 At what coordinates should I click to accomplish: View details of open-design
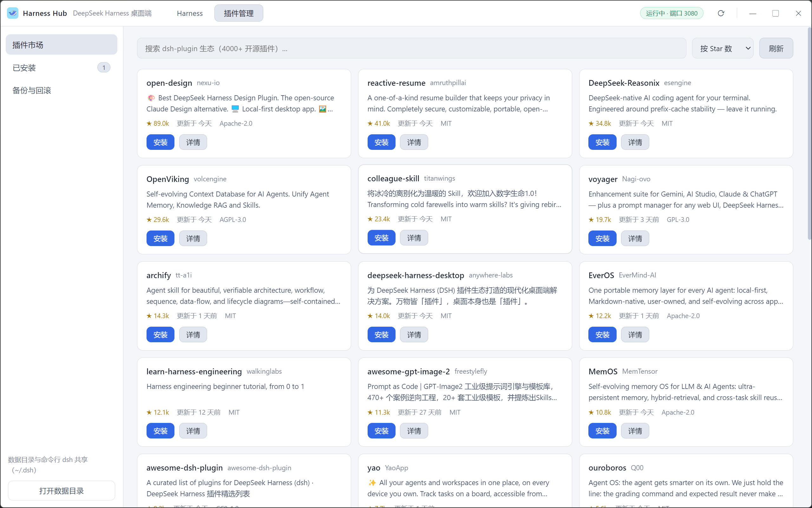click(193, 142)
